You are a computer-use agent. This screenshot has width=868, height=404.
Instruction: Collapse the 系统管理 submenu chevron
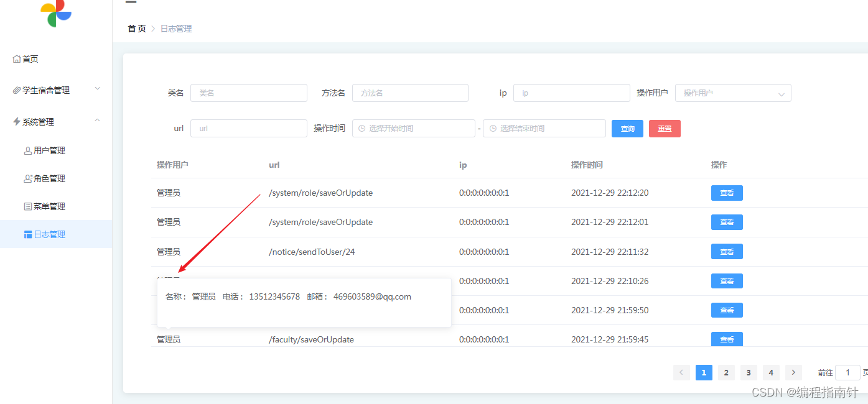(98, 121)
